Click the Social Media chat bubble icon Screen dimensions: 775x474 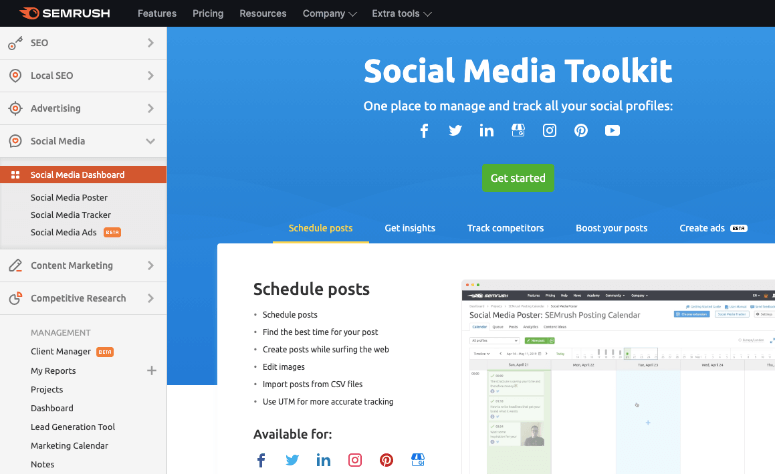tap(15, 141)
